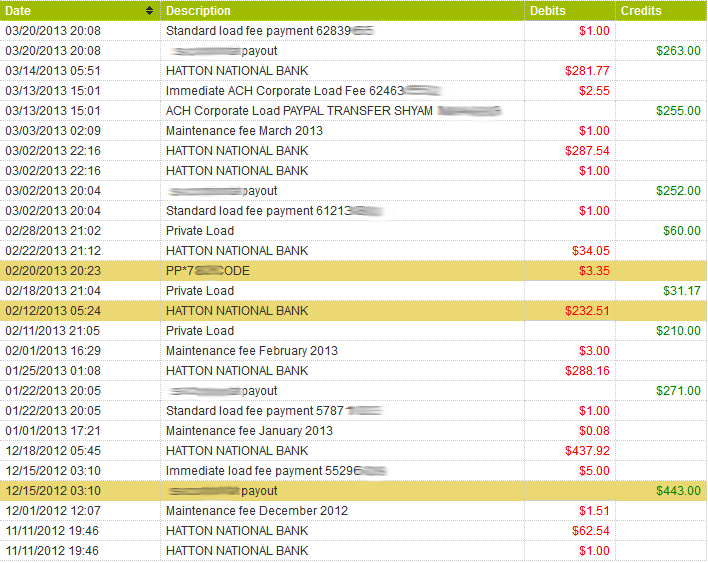Click the $31.17 credit amount
Screen dimensions: 708x563
pyautogui.click(x=682, y=291)
